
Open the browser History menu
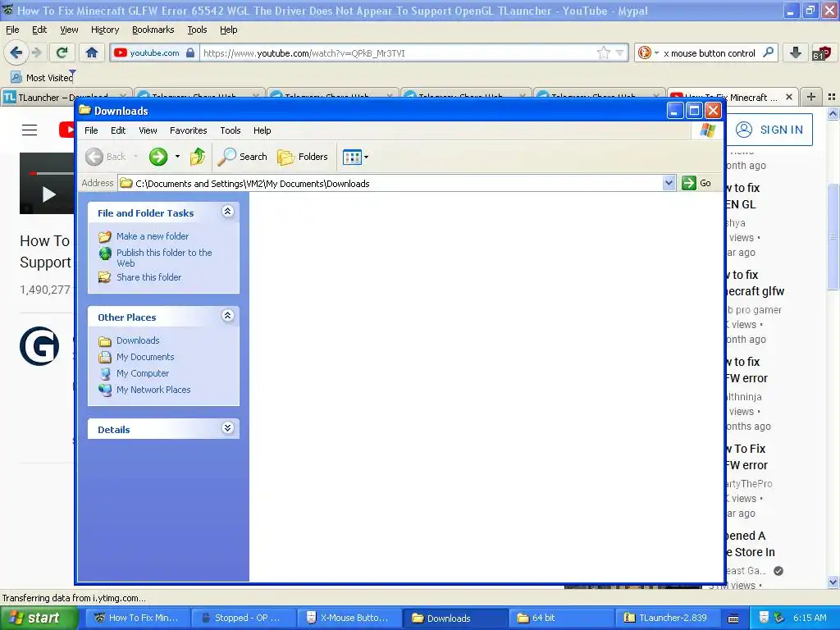(105, 30)
